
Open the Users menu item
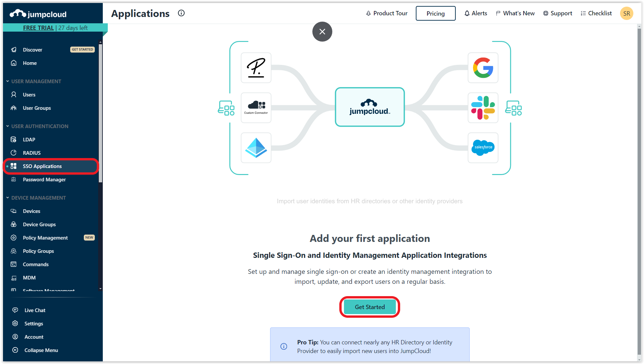(x=51, y=94)
